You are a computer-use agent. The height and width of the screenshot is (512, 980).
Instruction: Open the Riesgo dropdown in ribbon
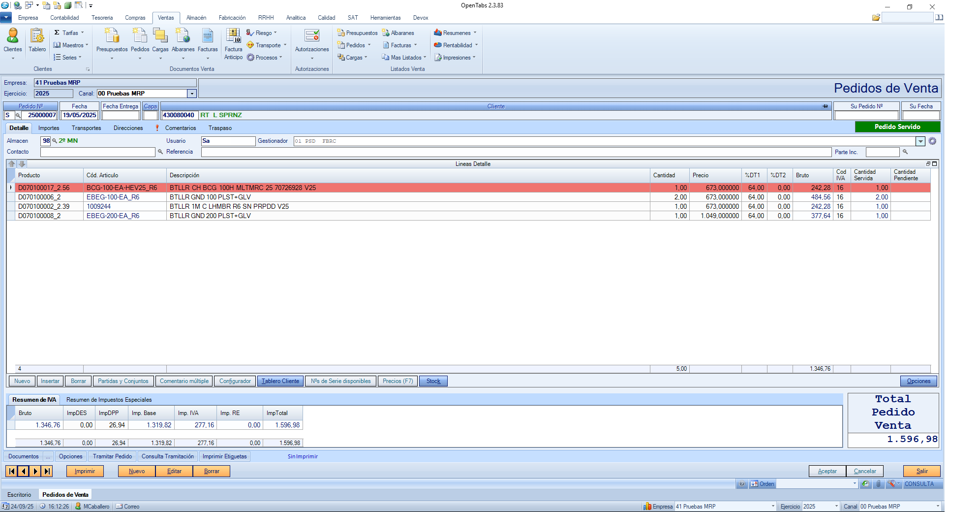click(263, 33)
